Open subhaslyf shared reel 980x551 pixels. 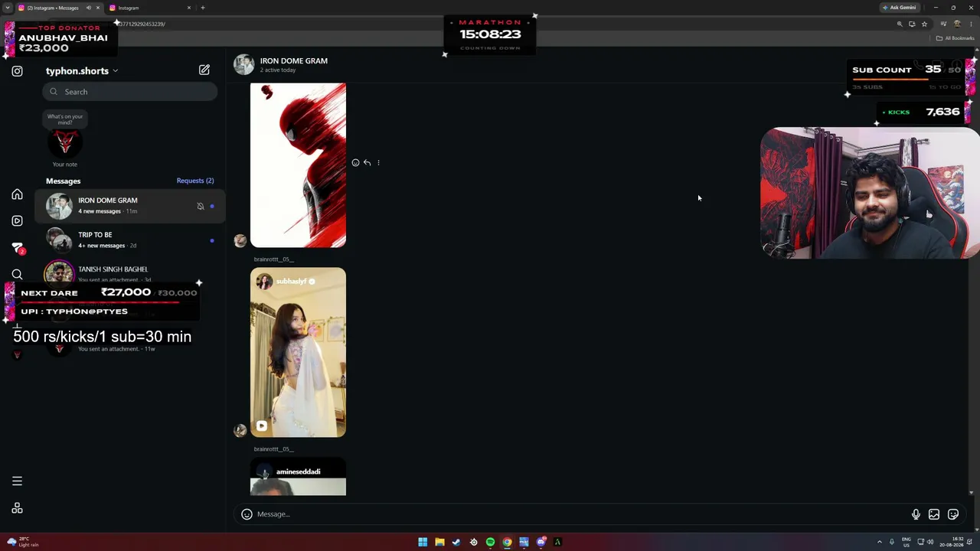(298, 353)
